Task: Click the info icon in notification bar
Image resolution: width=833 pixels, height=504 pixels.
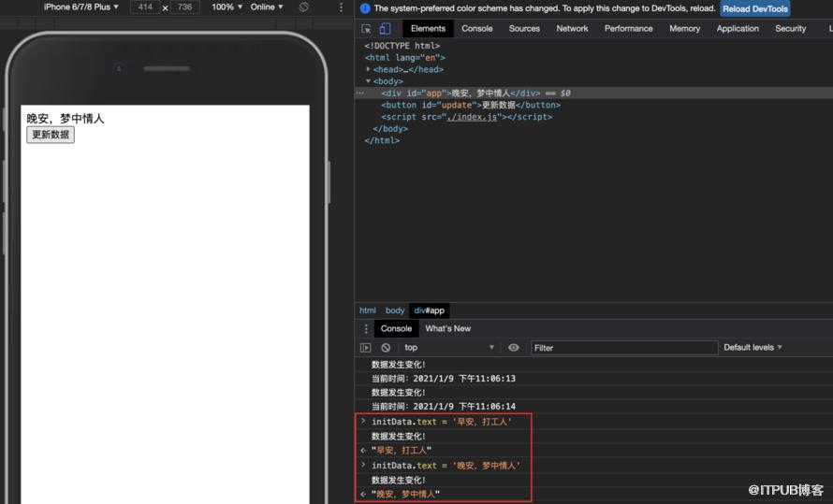Action: click(365, 8)
